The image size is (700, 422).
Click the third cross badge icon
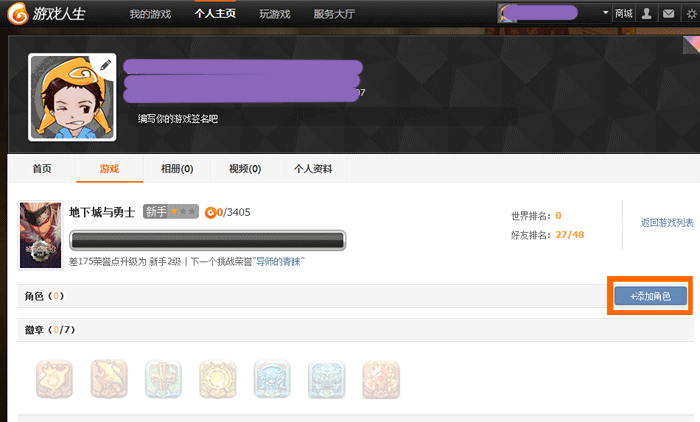click(163, 380)
